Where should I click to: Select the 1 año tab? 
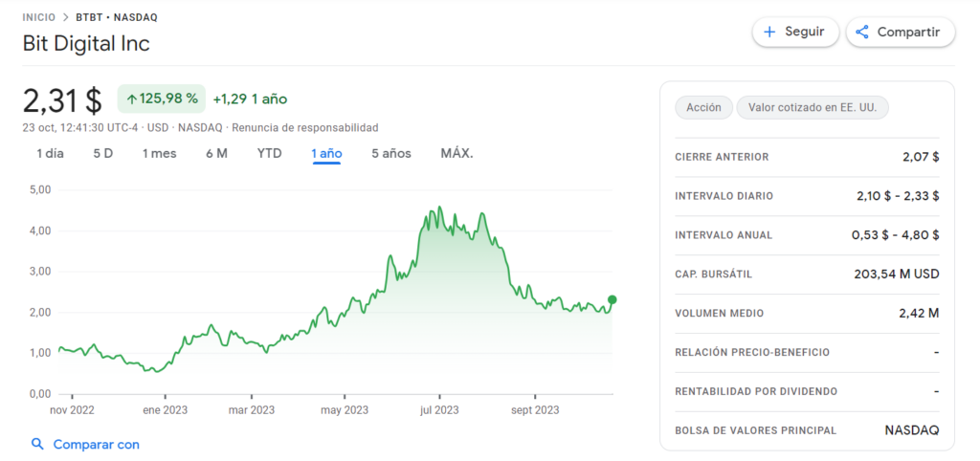coord(326,153)
